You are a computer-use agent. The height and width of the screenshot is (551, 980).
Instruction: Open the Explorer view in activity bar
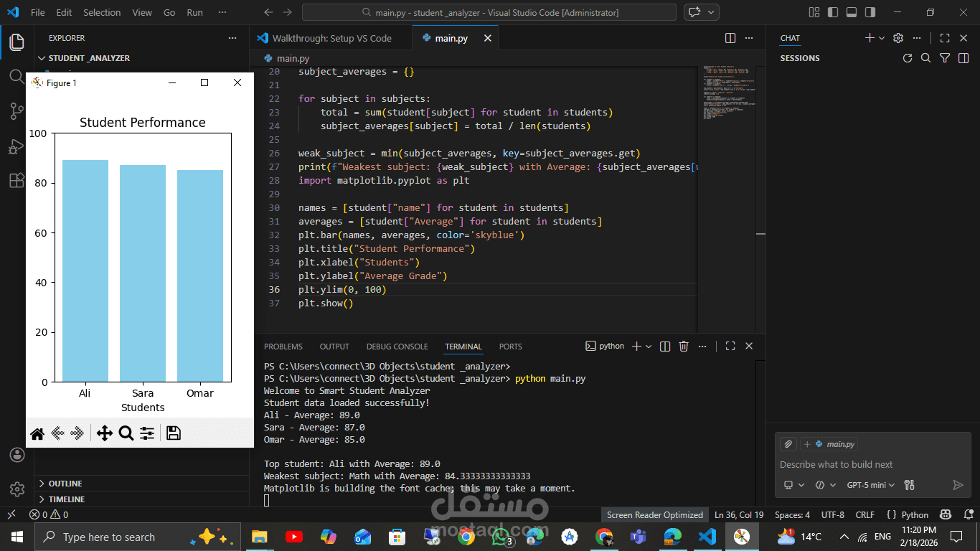coord(17,42)
